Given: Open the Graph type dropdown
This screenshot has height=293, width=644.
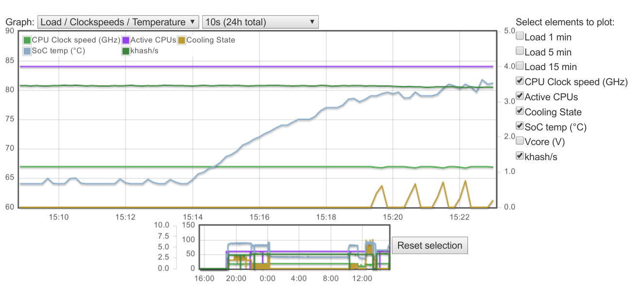Looking at the screenshot, I should coord(118,22).
